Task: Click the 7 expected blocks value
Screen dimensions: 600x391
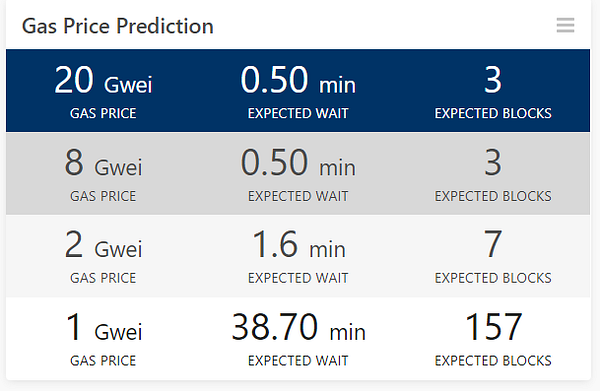Action: (x=493, y=244)
